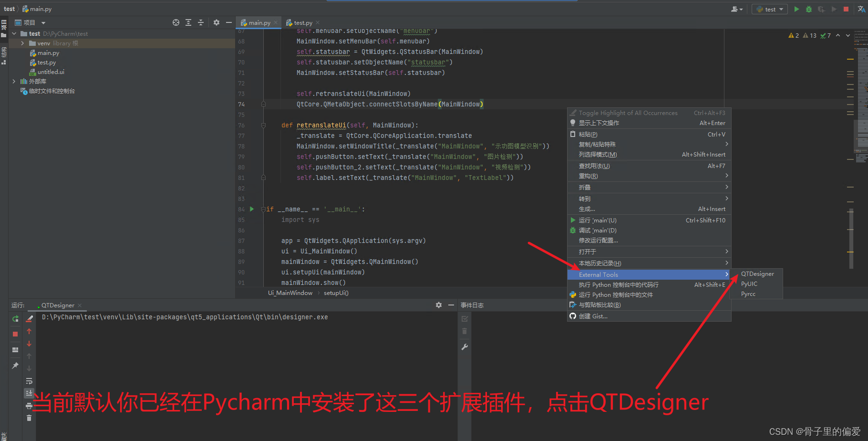Choose 查找用法(U) in context menu

[x=649, y=166]
